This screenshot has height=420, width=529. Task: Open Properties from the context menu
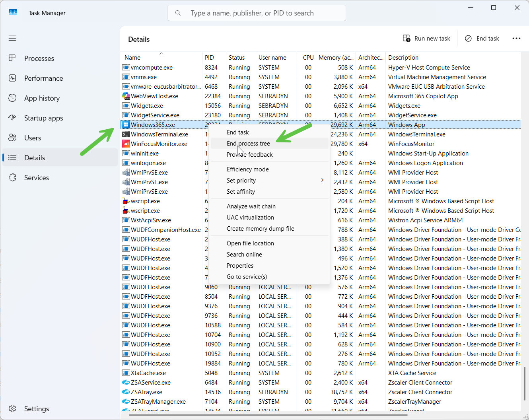(270, 265)
